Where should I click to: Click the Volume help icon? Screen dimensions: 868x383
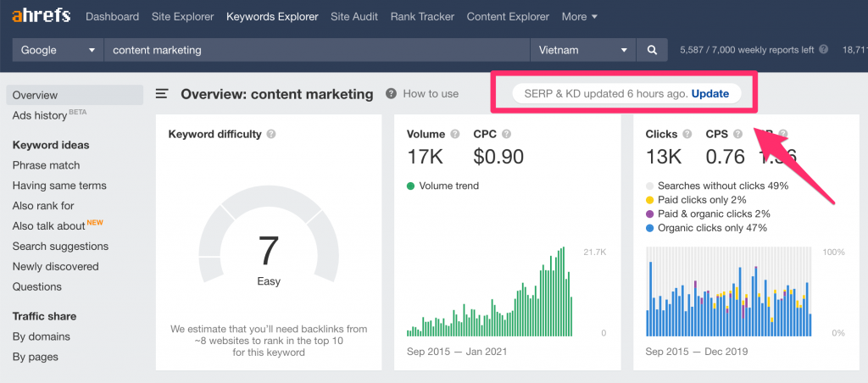455,134
